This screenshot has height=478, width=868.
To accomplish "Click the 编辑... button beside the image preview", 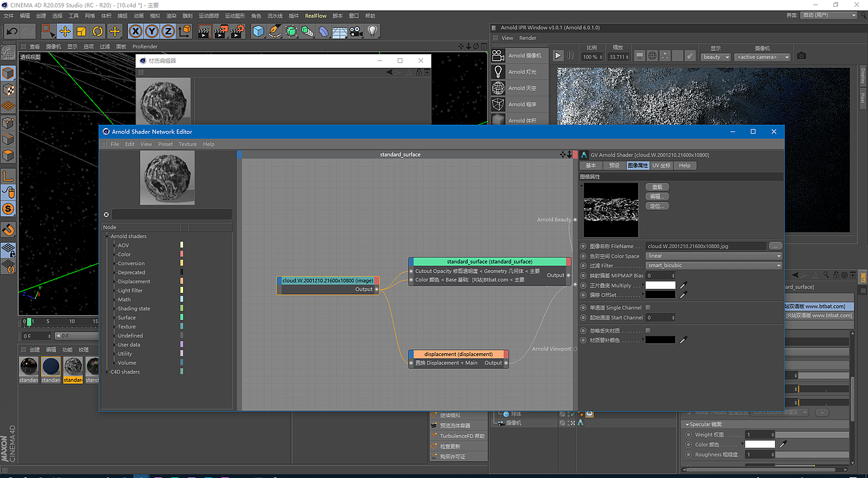I will tap(657, 197).
